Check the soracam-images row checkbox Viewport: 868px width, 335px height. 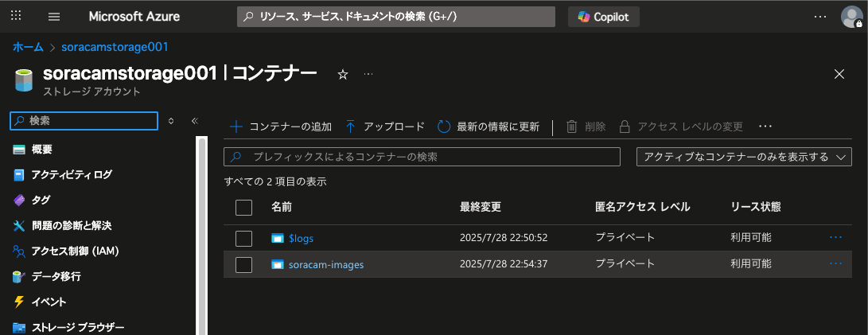[243, 265]
